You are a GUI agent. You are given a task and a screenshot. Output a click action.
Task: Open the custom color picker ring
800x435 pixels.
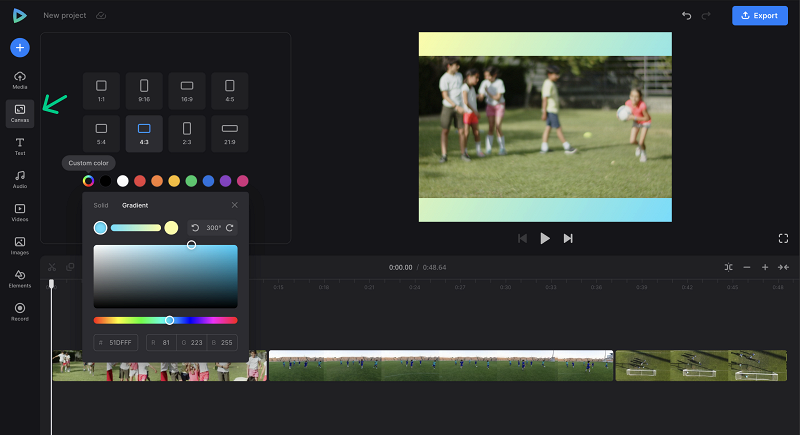click(x=88, y=181)
